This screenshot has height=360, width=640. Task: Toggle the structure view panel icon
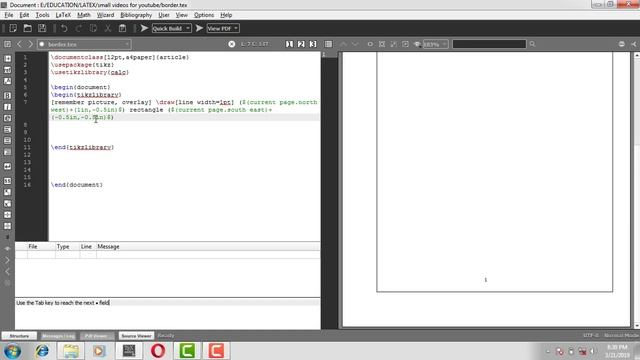click(x=7, y=44)
